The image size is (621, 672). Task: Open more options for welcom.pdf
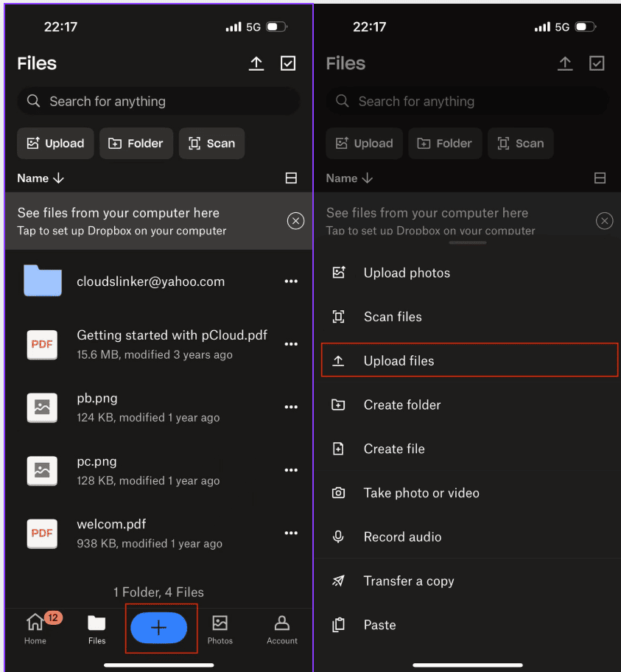click(x=291, y=533)
